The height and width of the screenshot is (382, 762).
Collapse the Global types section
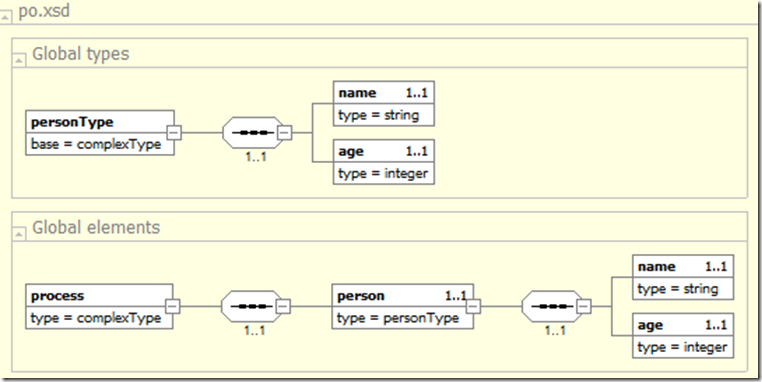click(x=18, y=60)
